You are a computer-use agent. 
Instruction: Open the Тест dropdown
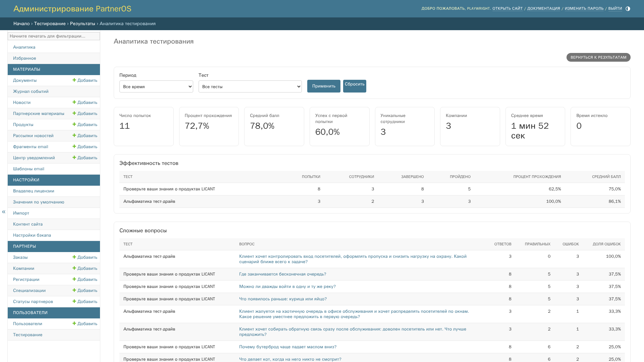point(250,86)
